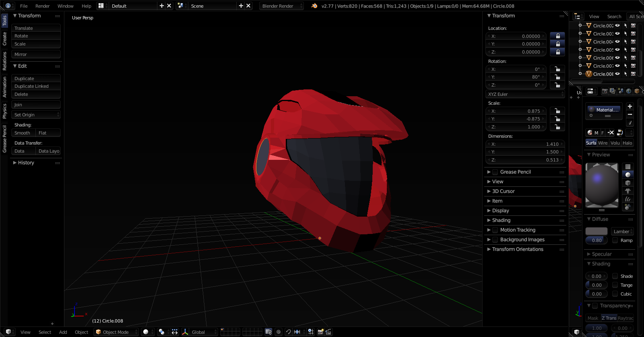Screen dimensions: 644x337
Task: Unlink the material with the X icon
Action: pos(611,132)
